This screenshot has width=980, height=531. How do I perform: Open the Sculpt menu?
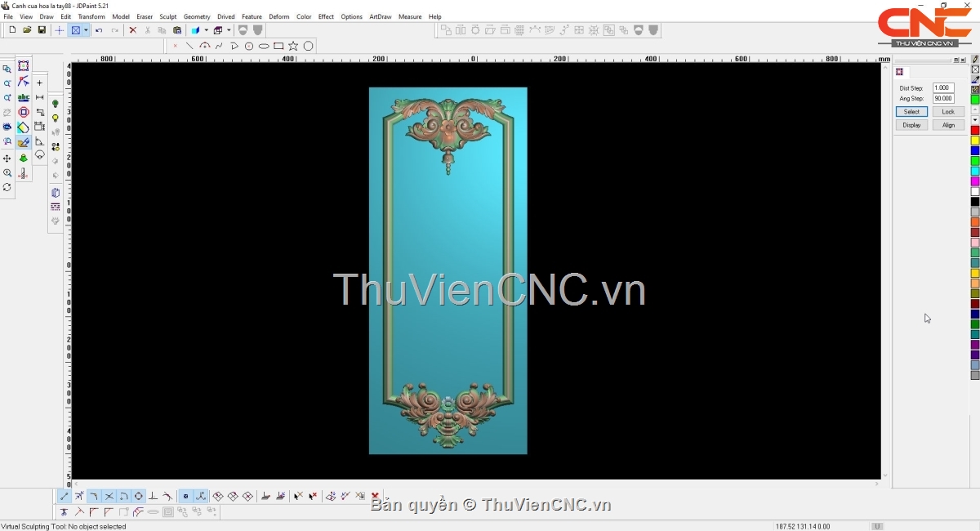pos(167,16)
